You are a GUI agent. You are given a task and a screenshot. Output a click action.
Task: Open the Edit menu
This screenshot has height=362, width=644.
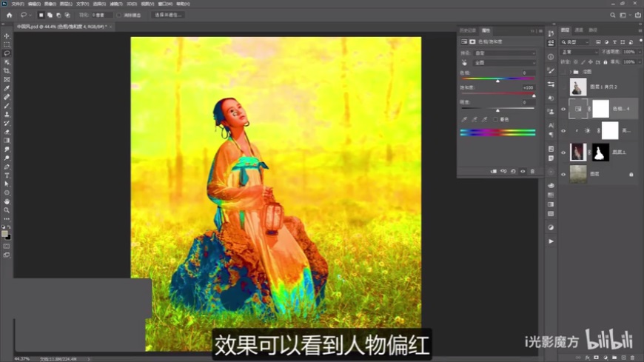[34, 4]
